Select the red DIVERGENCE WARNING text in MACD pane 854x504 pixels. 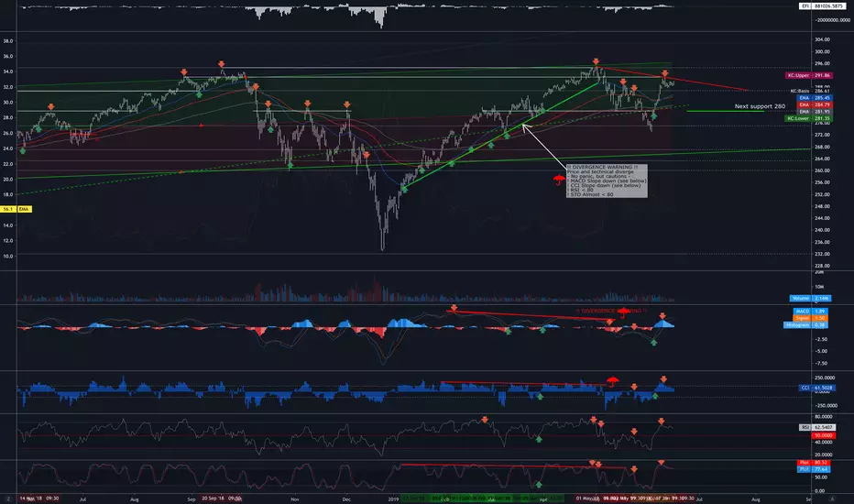coord(611,311)
